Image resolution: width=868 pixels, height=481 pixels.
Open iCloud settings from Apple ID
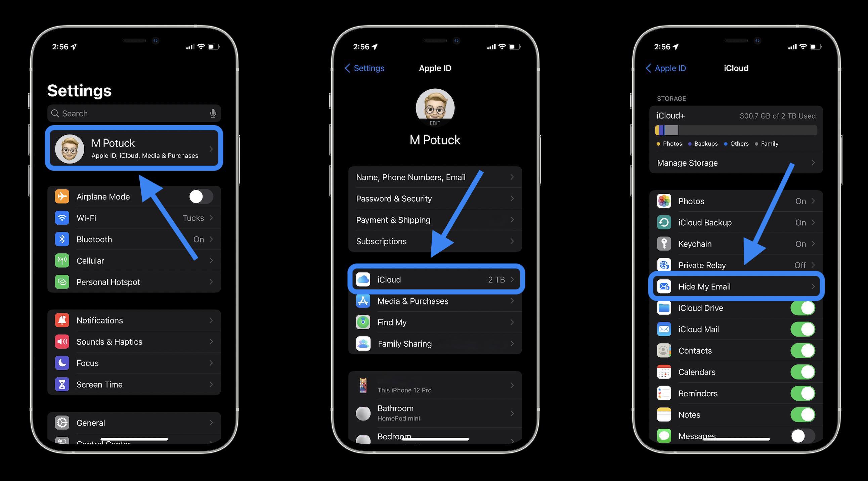[x=435, y=279]
